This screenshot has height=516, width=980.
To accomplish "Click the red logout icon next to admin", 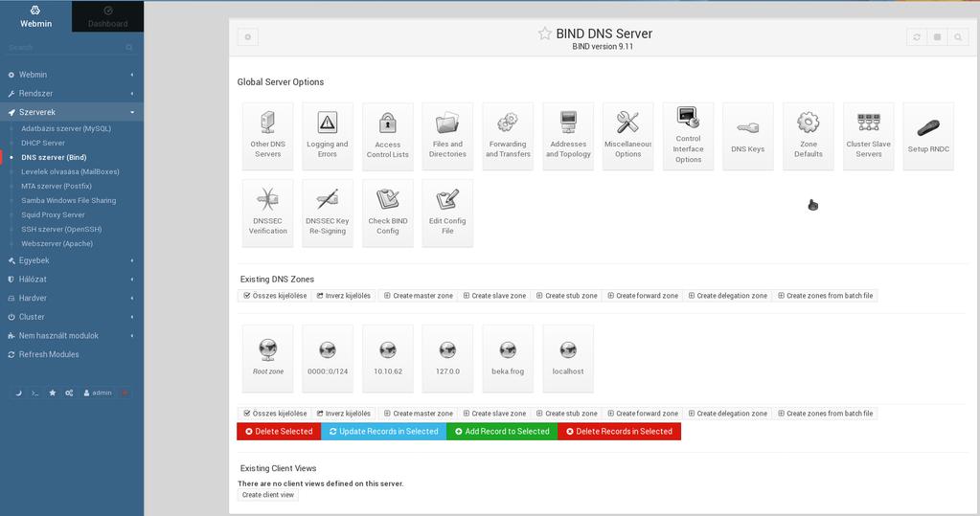I will tap(125, 393).
